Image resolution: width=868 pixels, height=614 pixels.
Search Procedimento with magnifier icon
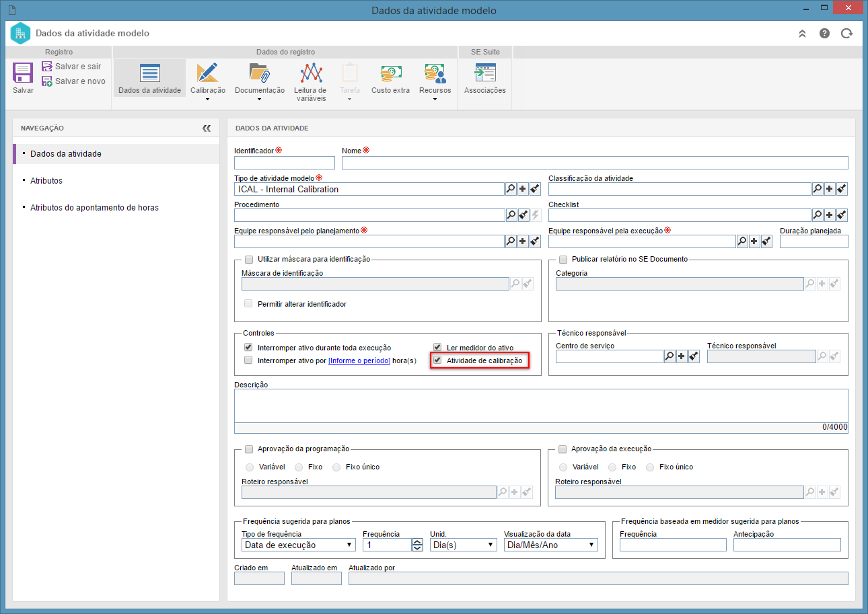511,215
